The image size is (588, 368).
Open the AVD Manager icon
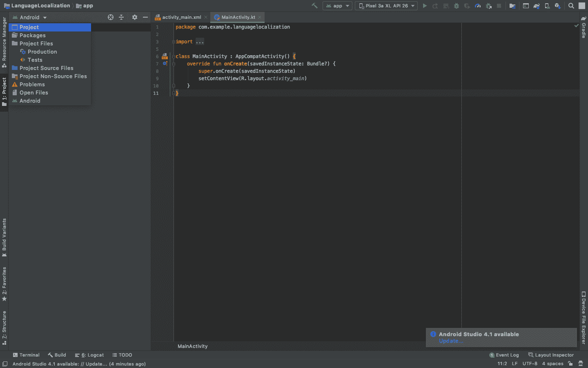point(547,6)
